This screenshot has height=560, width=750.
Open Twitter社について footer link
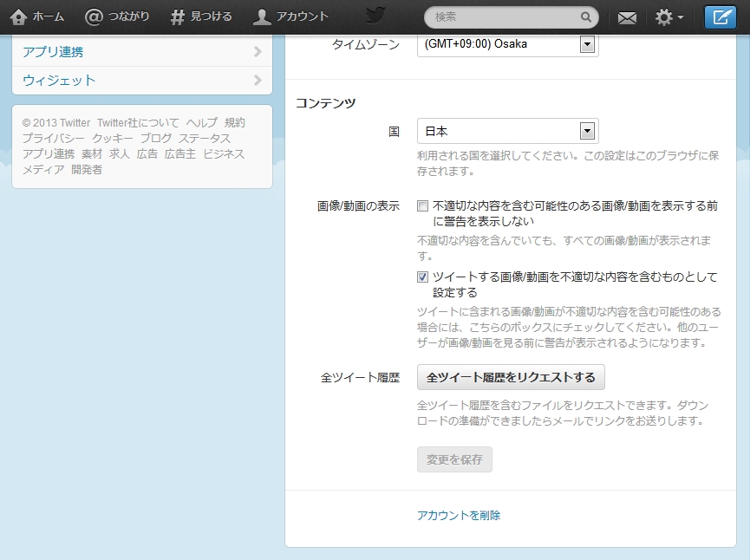[x=138, y=123]
